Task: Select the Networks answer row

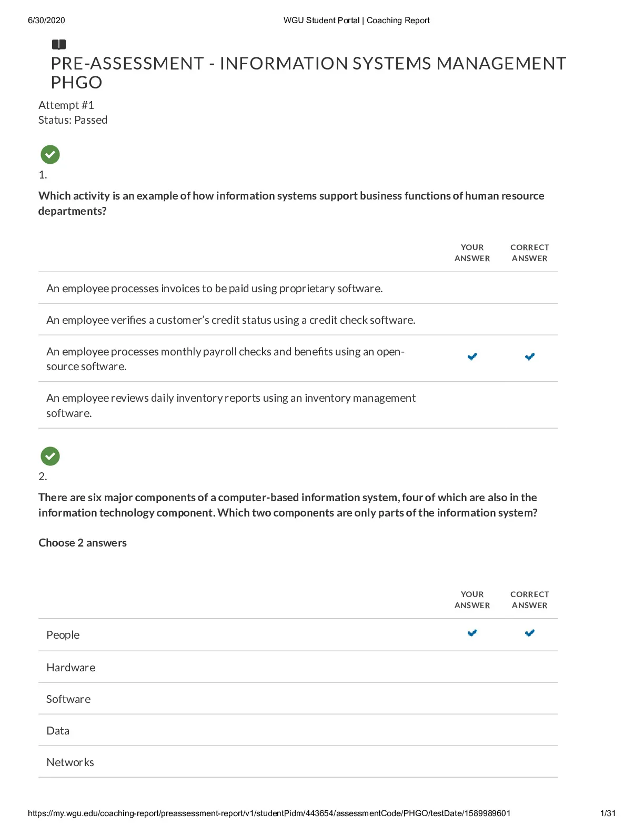Action: [x=298, y=762]
